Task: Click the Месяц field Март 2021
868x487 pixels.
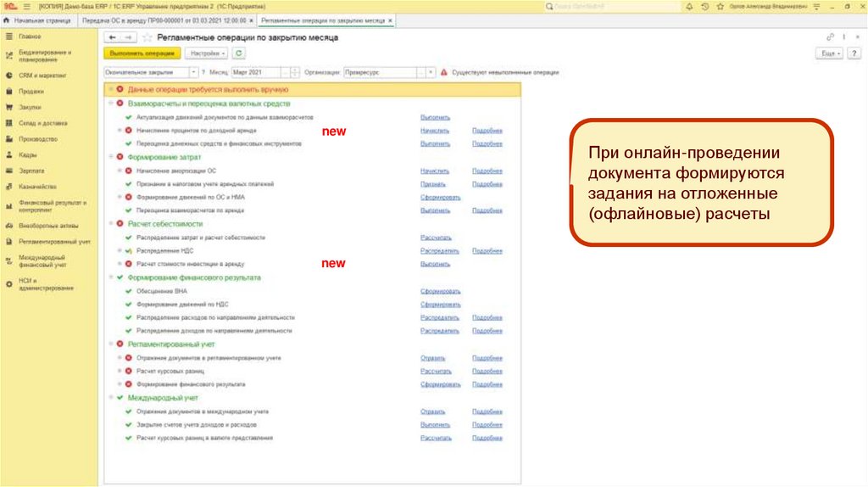Action: click(255, 73)
